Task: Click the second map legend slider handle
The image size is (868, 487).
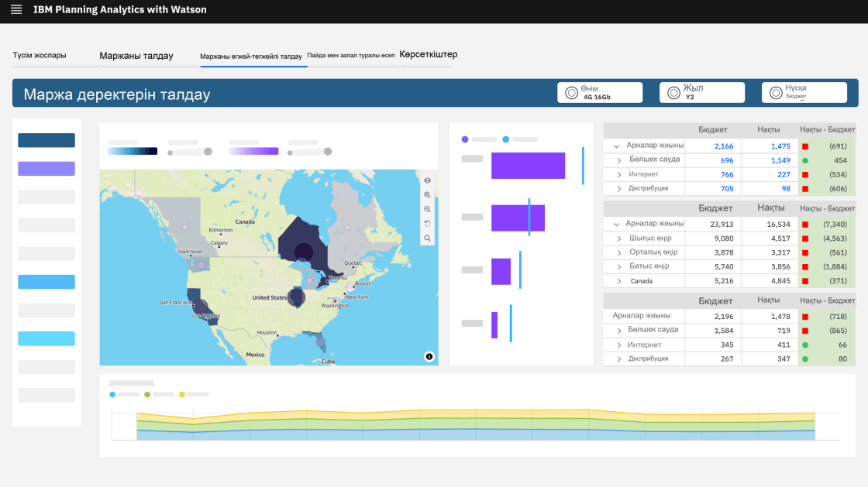Action: pos(328,152)
